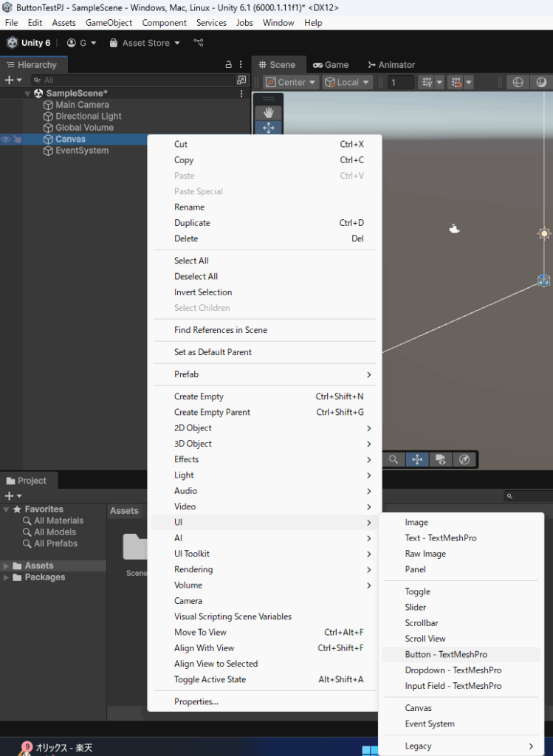Select the Hand view tool
The height and width of the screenshot is (756, 553).
click(x=269, y=113)
